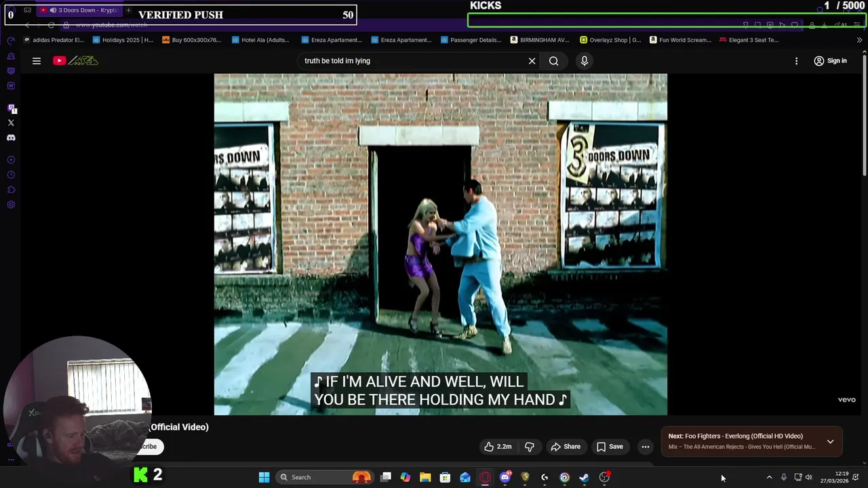Launch Copilot from the taskbar

[406, 477]
